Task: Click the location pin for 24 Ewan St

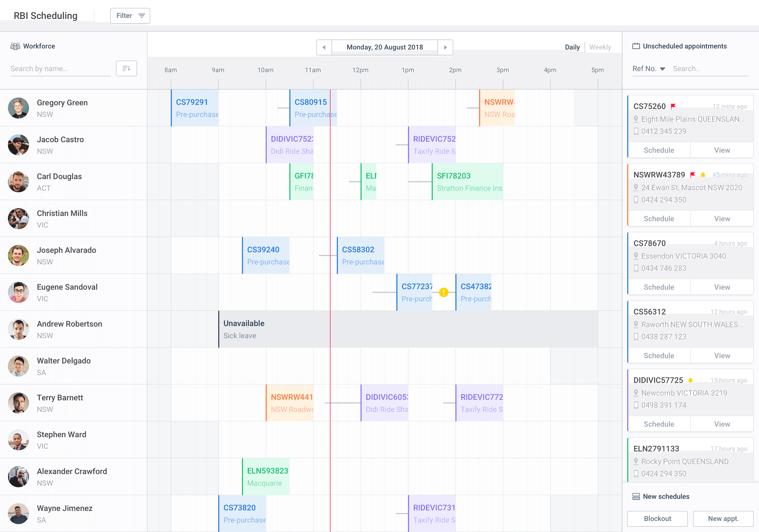Action: click(x=636, y=187)
